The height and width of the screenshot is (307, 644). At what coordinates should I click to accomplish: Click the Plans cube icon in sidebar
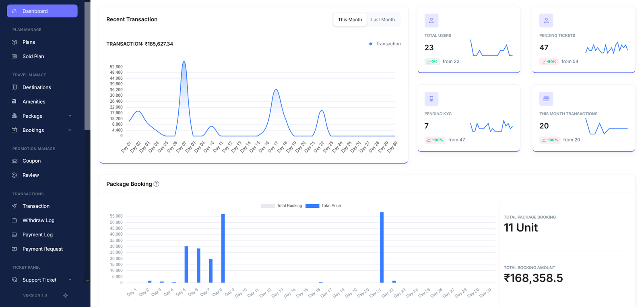tap(14, 42)
